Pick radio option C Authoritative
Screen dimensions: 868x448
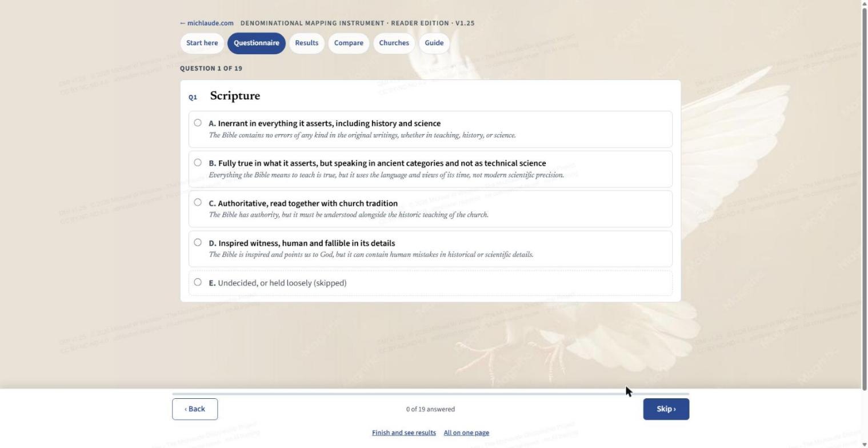198,202
